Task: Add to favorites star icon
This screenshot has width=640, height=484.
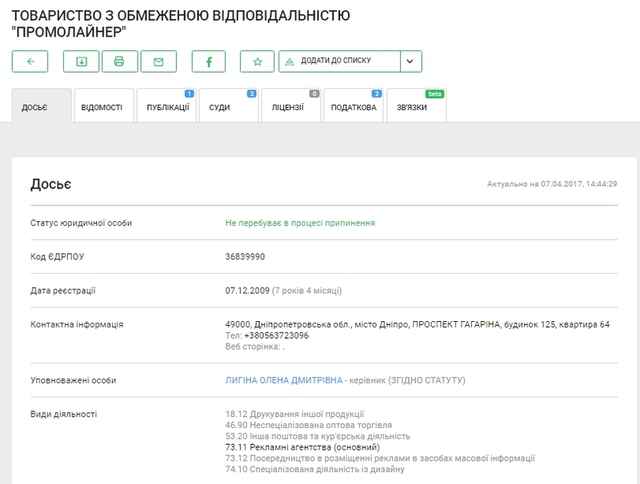Action: pos(257,61)
